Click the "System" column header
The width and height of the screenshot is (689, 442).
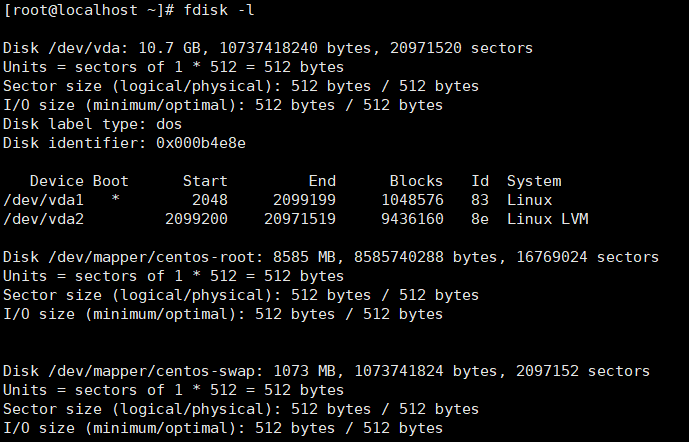click(x=534, y=181)
